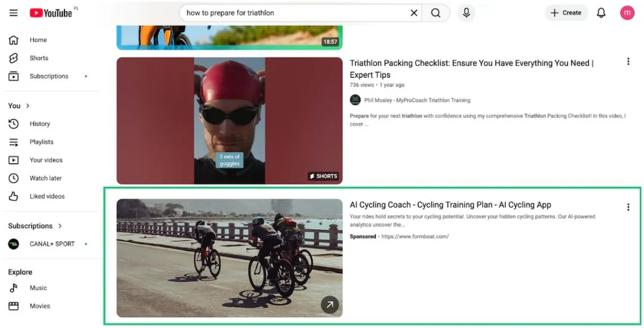Image resolution: width=644 pixels, height=328 pixels.
Task: Open the CANAL+ SPORT channel
Action: [x=51, y=244]
